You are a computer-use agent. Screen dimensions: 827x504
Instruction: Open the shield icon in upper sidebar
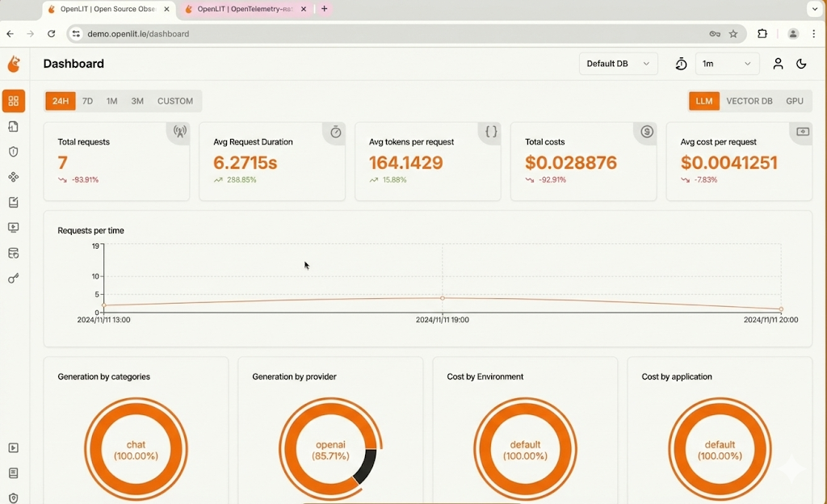(x=14, y=152)
